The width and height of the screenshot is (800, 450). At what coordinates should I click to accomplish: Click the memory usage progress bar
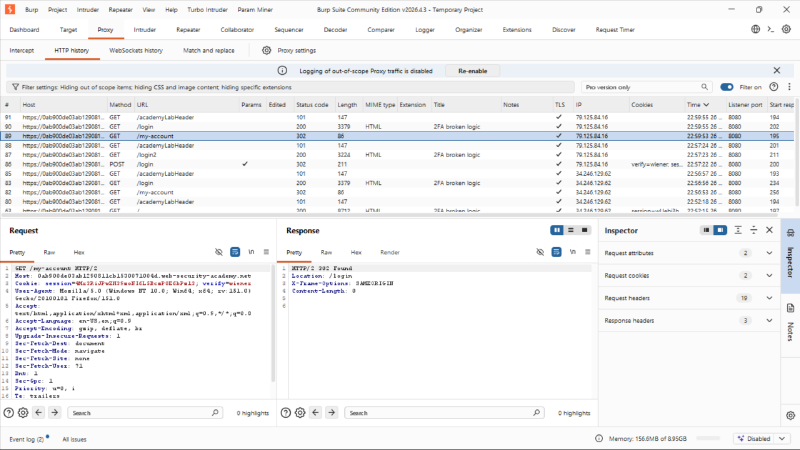tap(708, 438)
